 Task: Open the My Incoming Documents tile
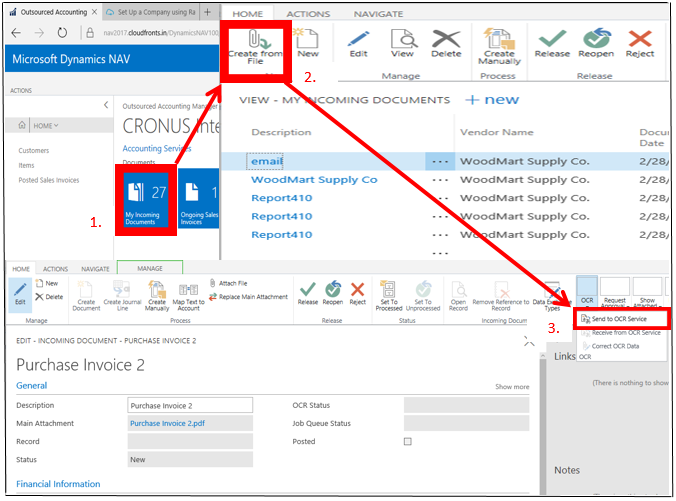(x=146, y=199)
